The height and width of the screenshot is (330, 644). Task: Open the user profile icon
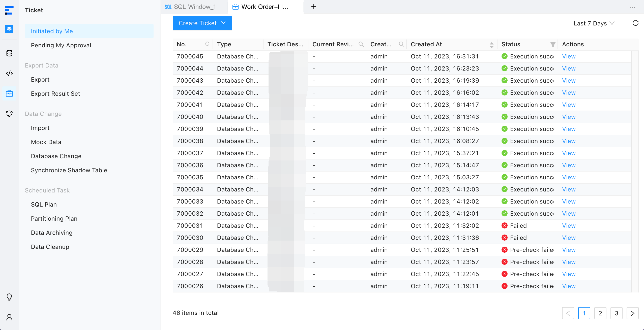pos(9,317)
